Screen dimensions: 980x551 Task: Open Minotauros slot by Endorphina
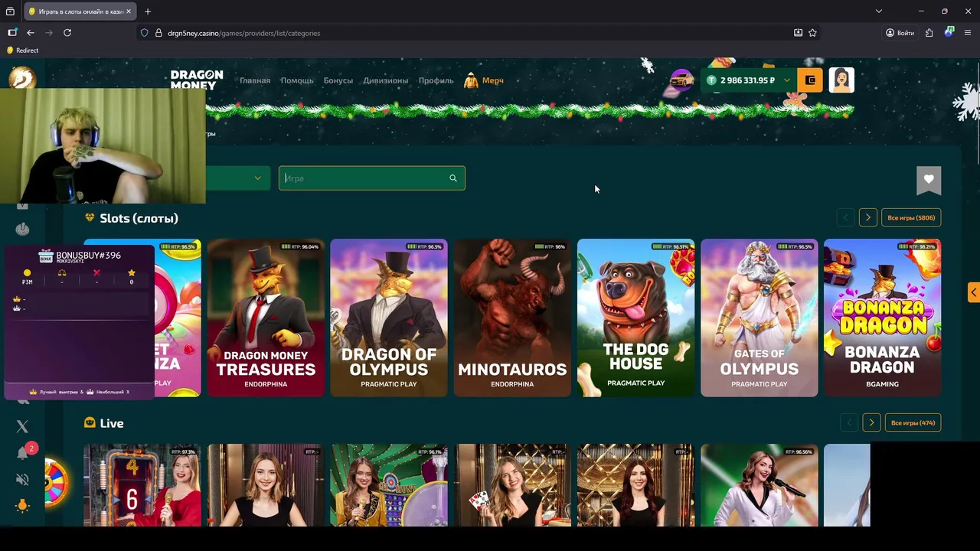[512, 318]
